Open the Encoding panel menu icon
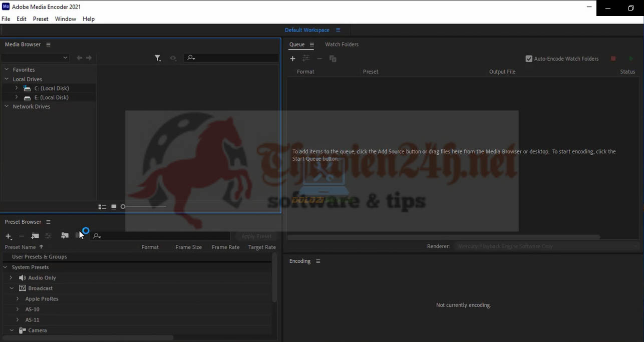 click(x=317, y=261)
